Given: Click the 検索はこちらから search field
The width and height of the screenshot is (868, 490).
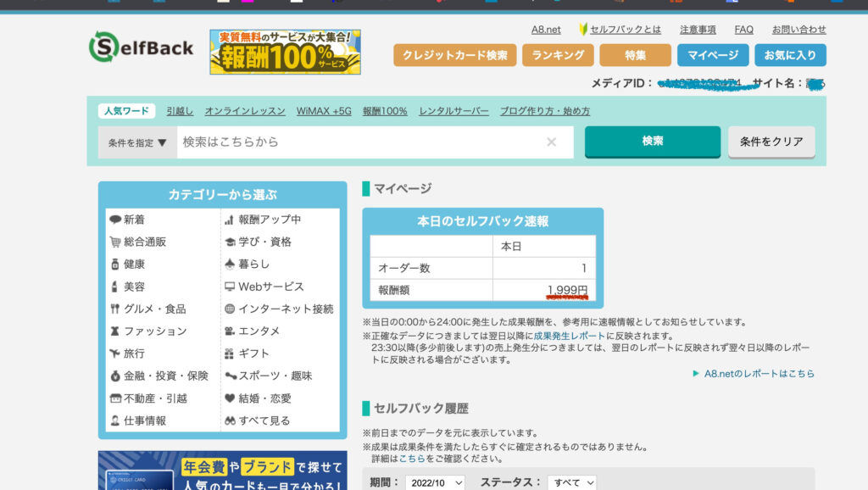Looking at the screenshot, I should pos(360,142).
